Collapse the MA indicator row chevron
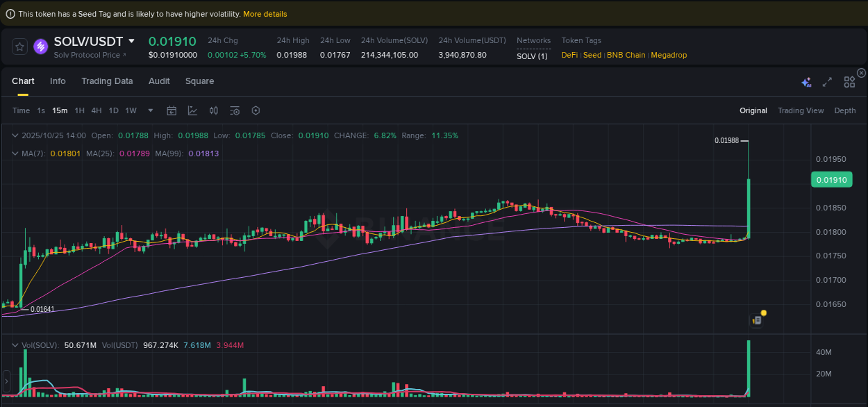 pyautogui.click(x=15, y=153)
